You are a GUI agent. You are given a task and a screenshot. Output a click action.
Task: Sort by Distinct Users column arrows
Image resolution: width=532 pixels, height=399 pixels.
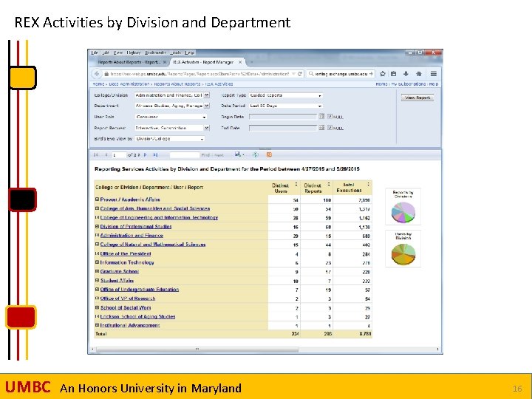(x=296, y=184)
